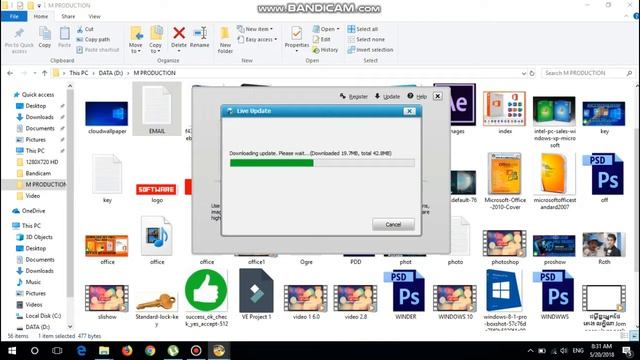The image size is (640, 360).
Task: Select 3D Objects in the navigation pane
Action: 39,237
